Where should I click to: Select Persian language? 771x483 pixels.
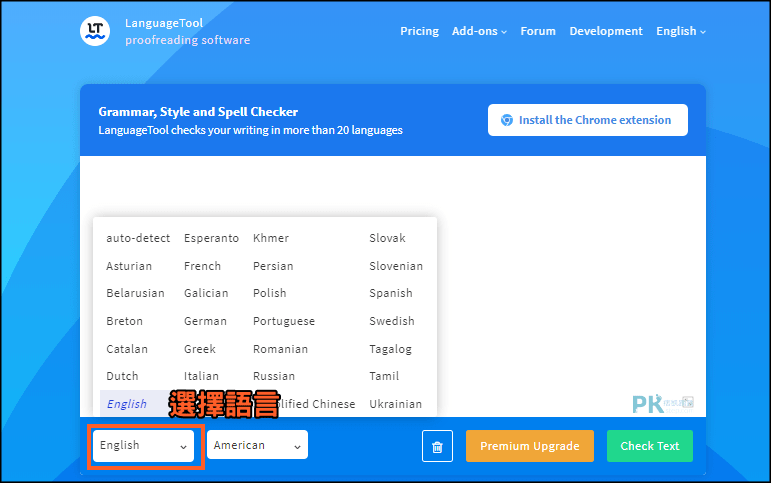pos(273,266)
